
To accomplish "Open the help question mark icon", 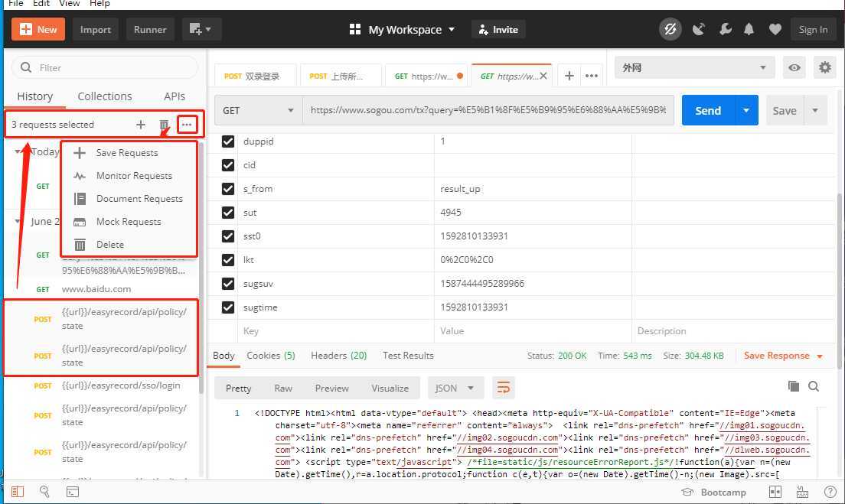I will [x=830, y=492].
